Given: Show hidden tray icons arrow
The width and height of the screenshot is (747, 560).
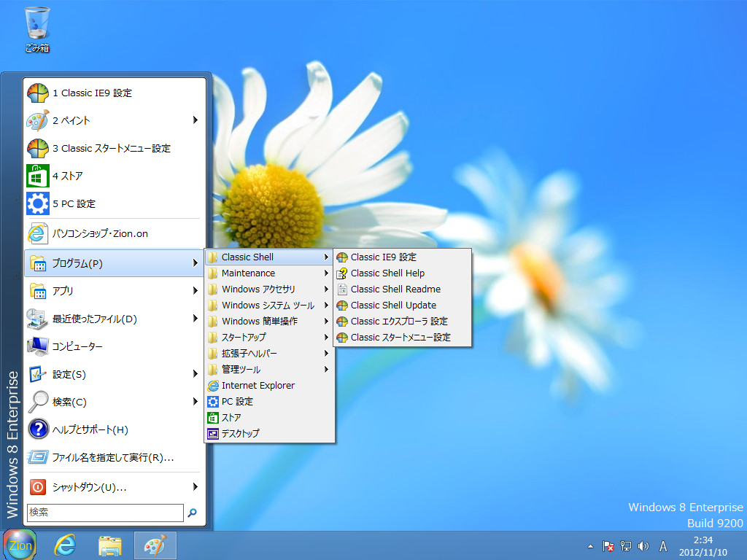Looking at the screenshot, I should click(x=590, y=545).
